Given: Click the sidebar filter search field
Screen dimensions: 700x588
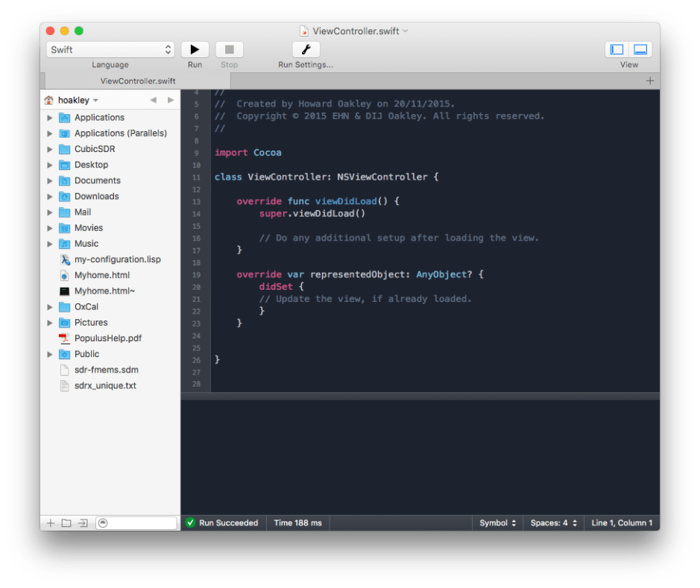Looking at the screenshot, I should tap(137, 523).
